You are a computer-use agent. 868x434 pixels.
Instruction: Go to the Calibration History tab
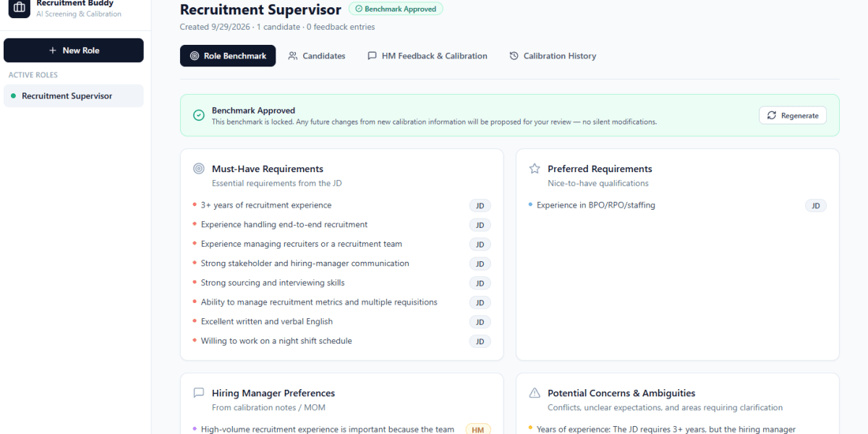pos(553,56)
